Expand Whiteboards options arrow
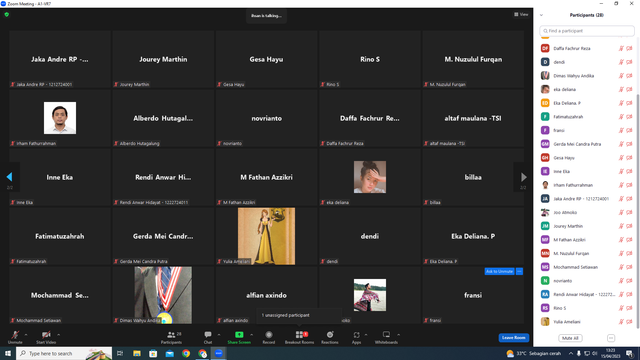 point(398,335)
